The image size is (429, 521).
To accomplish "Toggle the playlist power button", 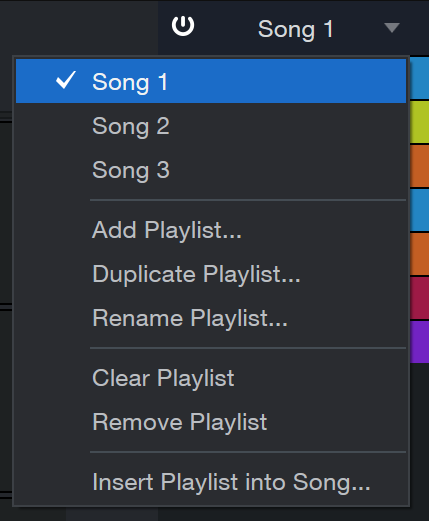I will tap(183, 26).
